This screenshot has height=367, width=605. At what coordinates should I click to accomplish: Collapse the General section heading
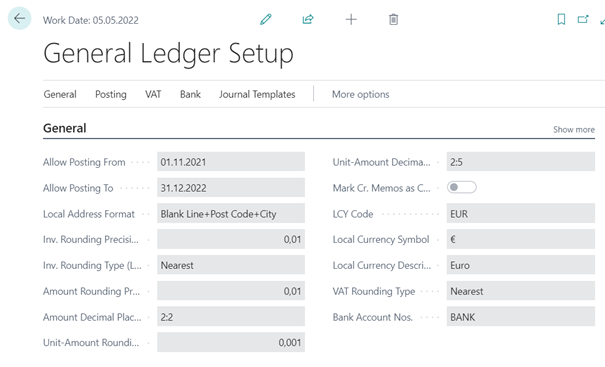[65, 128]
